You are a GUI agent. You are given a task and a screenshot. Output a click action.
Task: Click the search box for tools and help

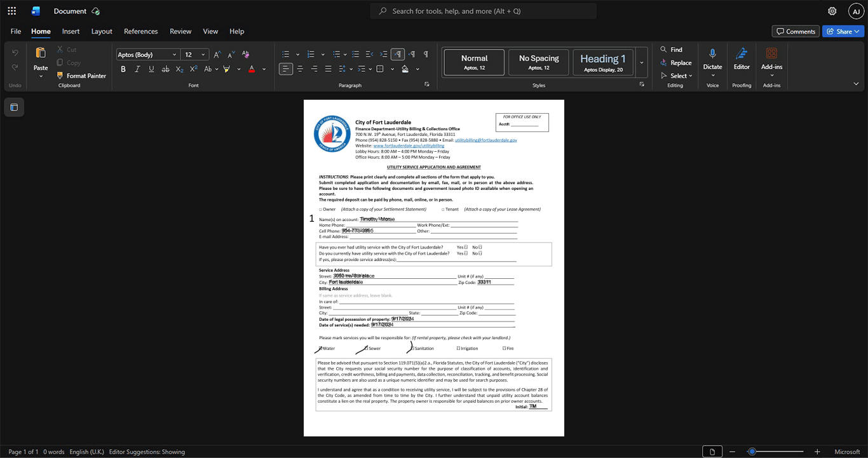(x=484, y=11)
